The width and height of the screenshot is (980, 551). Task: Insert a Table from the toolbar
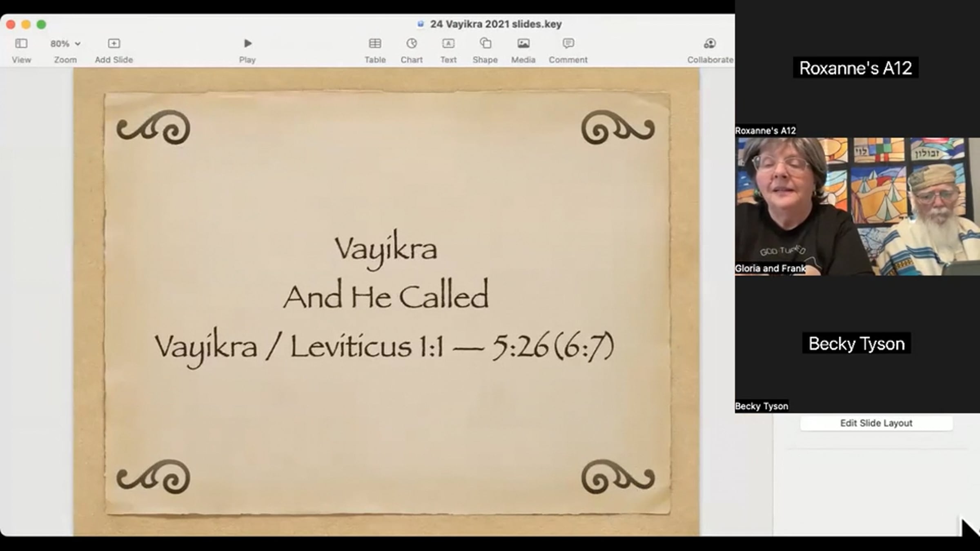pyautogui.click(x=375, y=44)
